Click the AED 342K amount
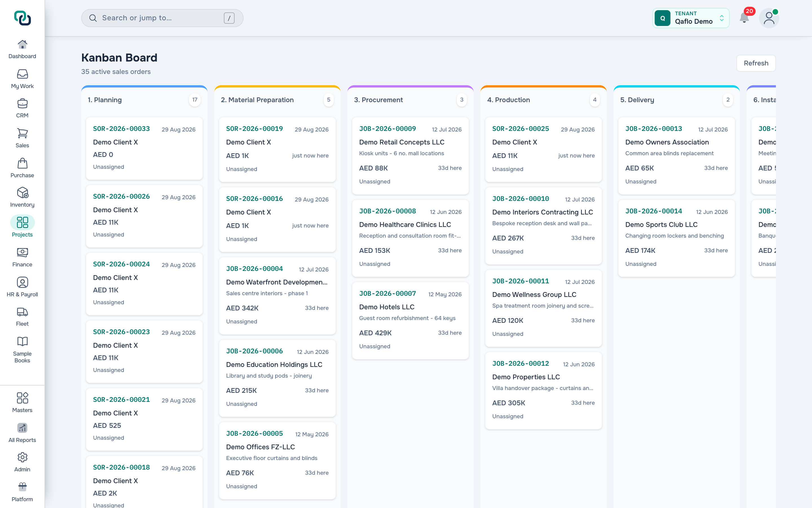This screenshot has height=508, width=812. click(x=242, y=308)
